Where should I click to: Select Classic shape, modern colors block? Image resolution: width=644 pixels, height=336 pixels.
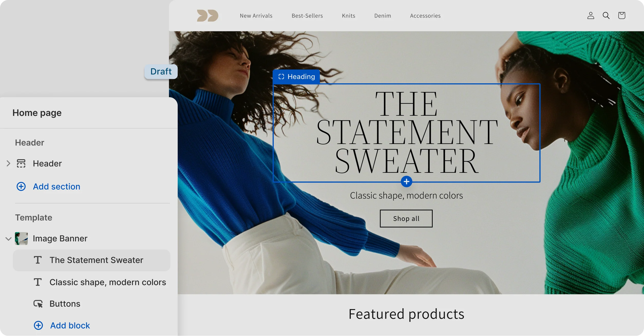point(91,282)
